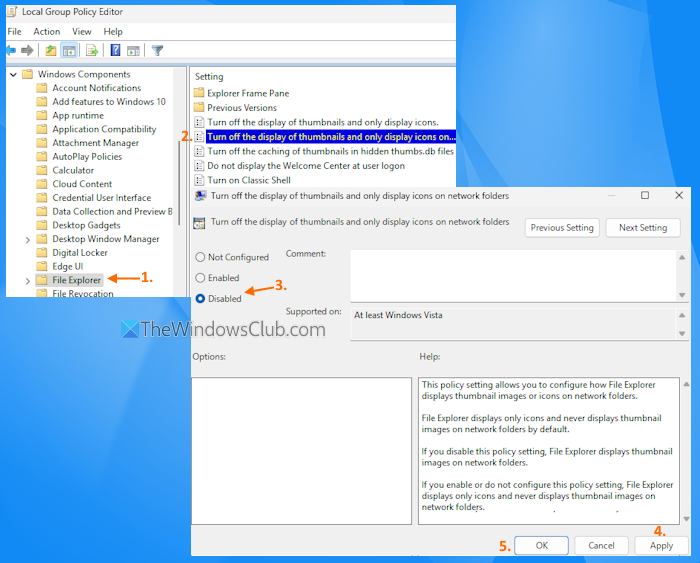Select Account Notifications in the tree
This screenshot has height=563, width=700.
[x=96, y=88]
